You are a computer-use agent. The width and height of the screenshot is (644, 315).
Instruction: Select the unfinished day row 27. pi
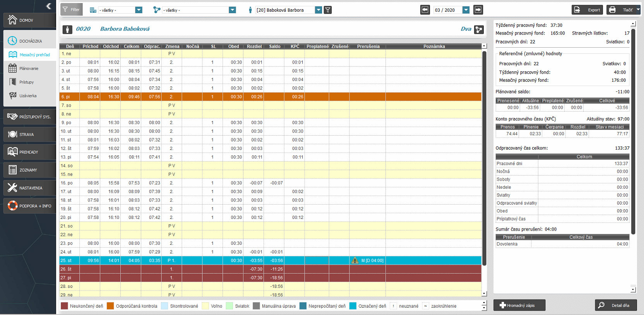click(270, 278)
